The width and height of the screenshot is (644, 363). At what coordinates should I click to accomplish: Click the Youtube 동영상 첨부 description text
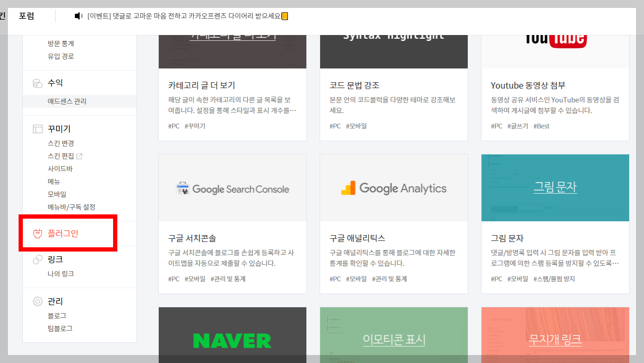[x=555, y=105]
